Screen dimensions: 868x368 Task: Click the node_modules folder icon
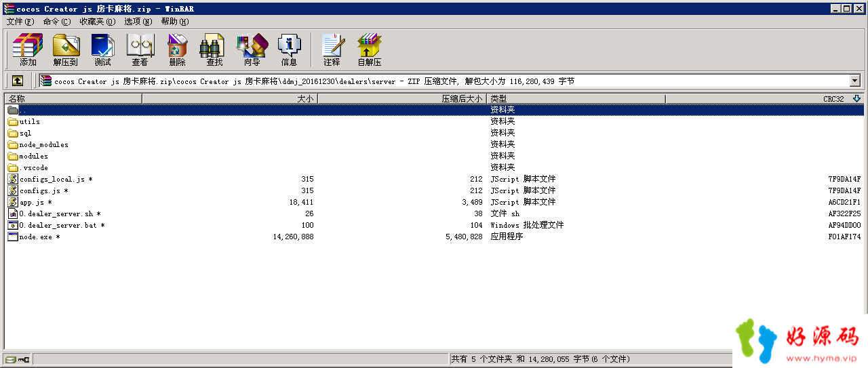13,144
